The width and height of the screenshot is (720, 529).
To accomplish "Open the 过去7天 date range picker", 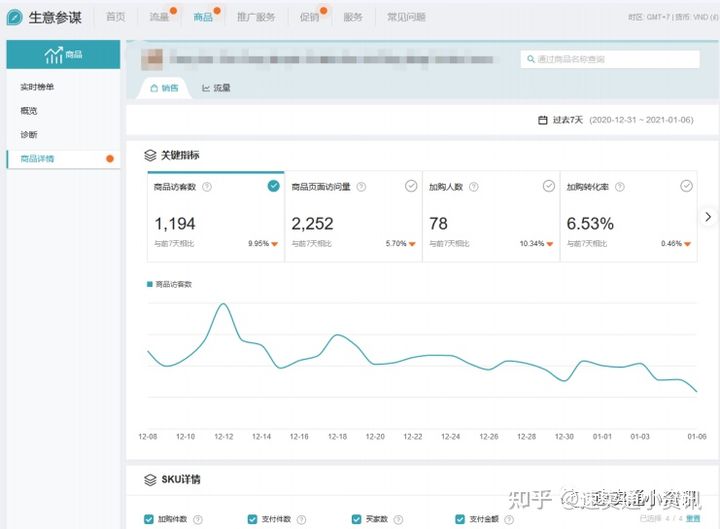I will click(616, 120).
